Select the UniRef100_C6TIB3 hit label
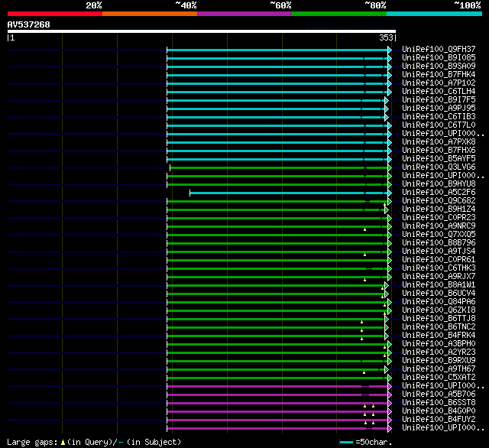 pyautogui.click(x=439, y=117)
